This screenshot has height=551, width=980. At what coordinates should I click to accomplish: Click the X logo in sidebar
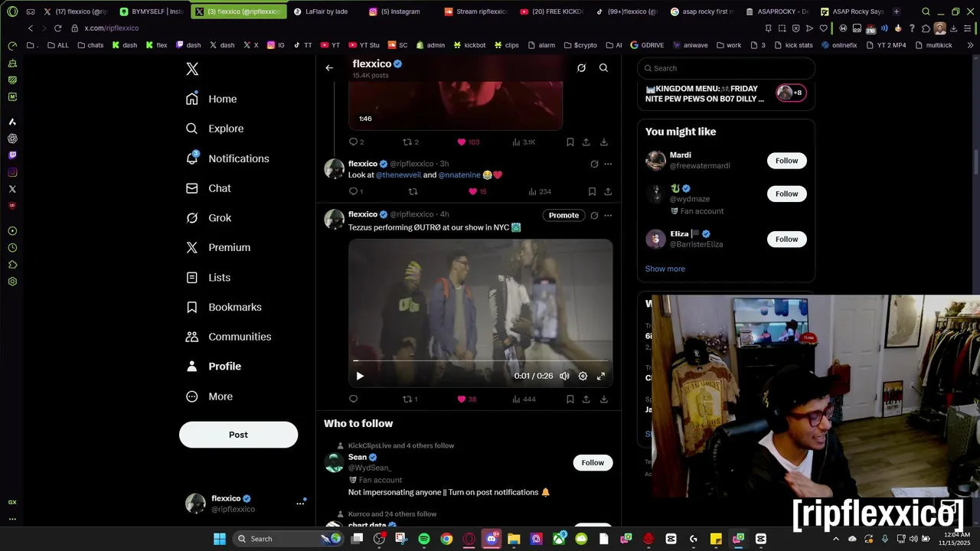(192, 69)
